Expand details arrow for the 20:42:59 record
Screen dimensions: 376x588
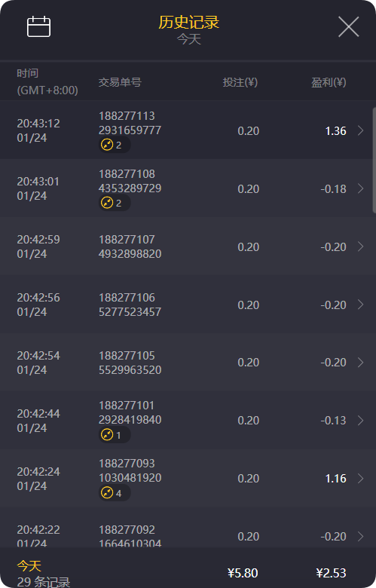361,247
